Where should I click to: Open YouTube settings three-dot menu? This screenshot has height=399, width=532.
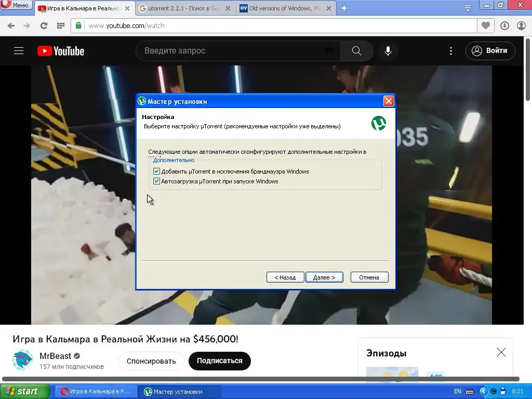451,51
